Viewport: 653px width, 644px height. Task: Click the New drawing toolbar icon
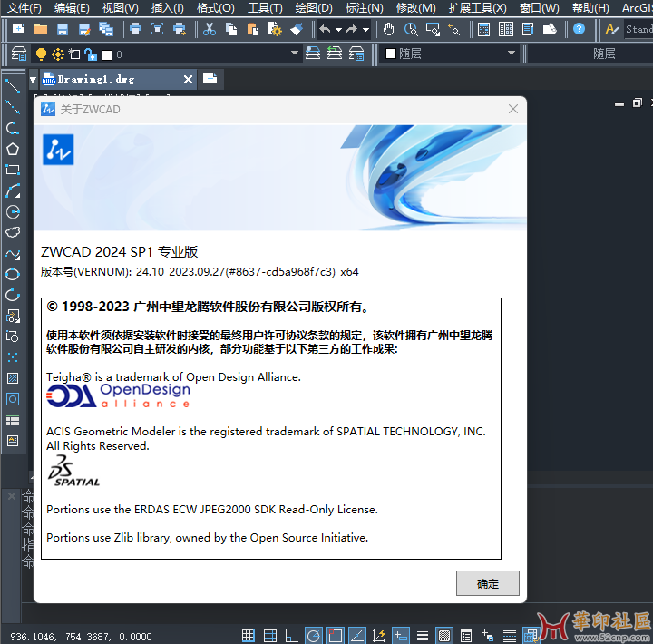(x=19, y=29)
